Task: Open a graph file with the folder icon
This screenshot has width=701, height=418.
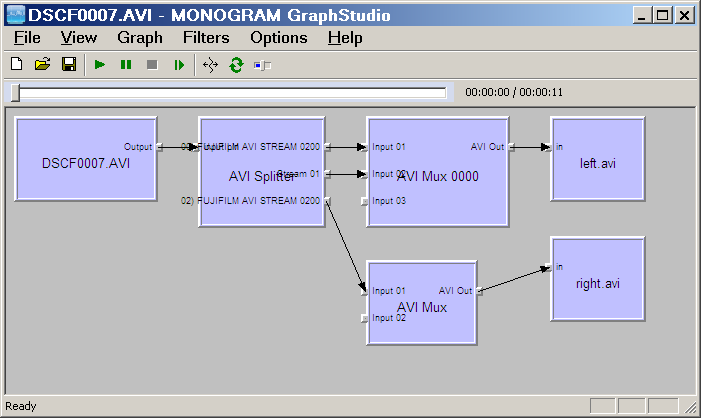Action: (42, 64)
